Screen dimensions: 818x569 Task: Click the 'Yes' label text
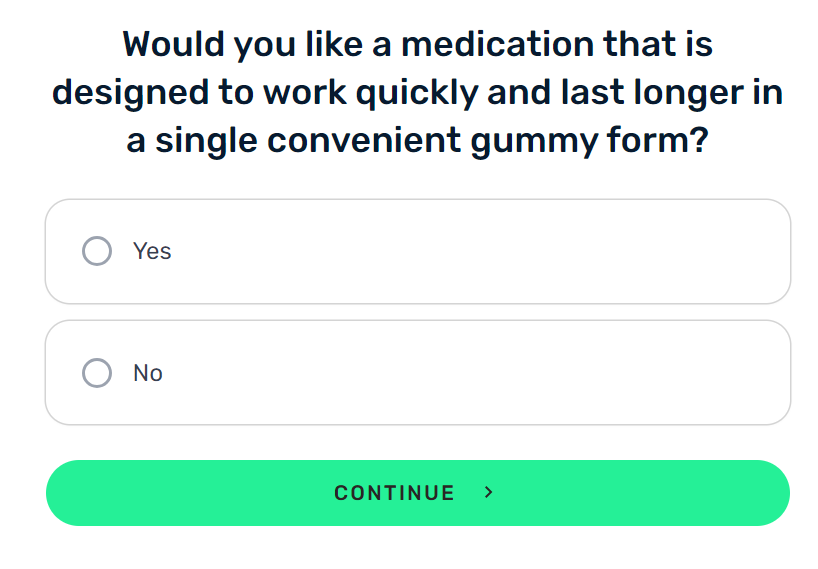point(152,251)
